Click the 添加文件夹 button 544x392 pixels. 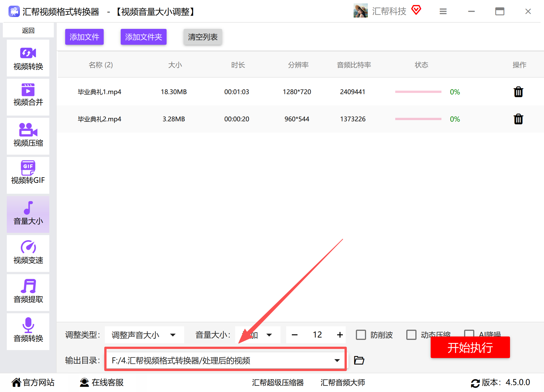tap(144, 37)
